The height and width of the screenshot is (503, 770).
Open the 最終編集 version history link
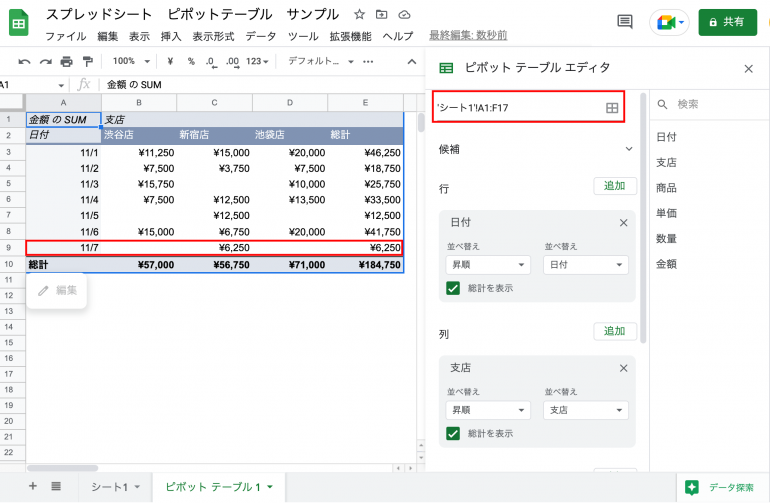pos(467,35)
